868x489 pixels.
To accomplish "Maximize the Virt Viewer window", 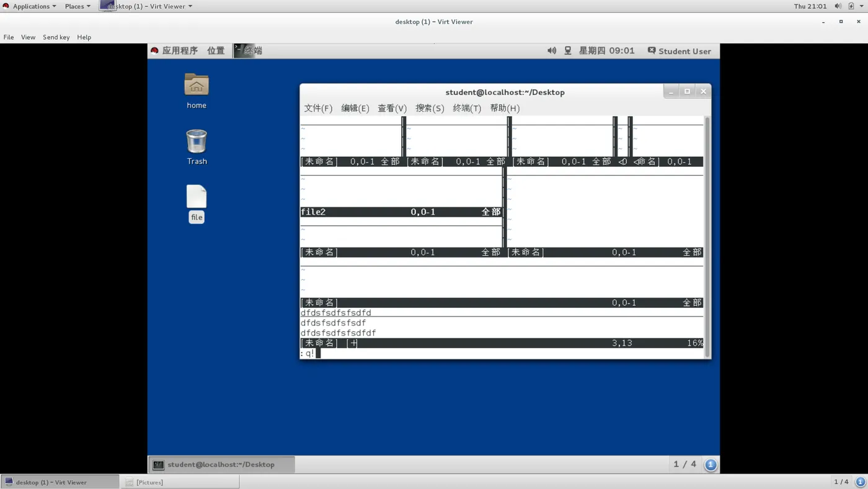I will (x=841, y=22).
